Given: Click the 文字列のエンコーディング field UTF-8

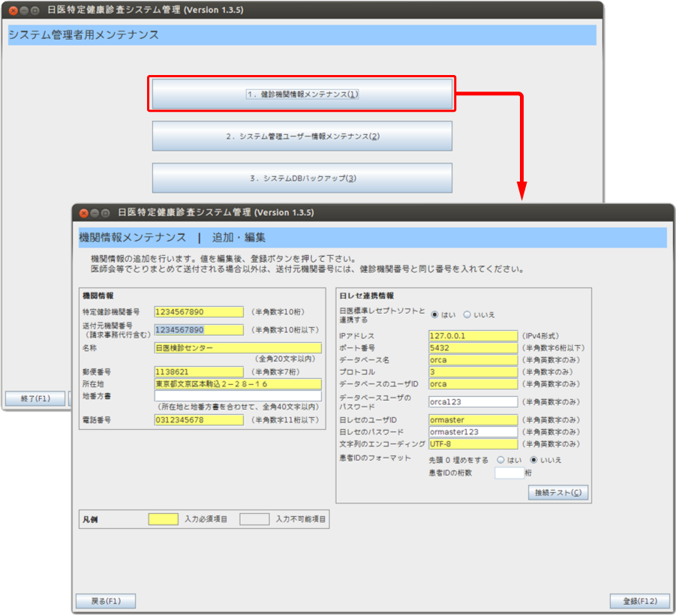Looking at the screenshot, I should 473,443.
